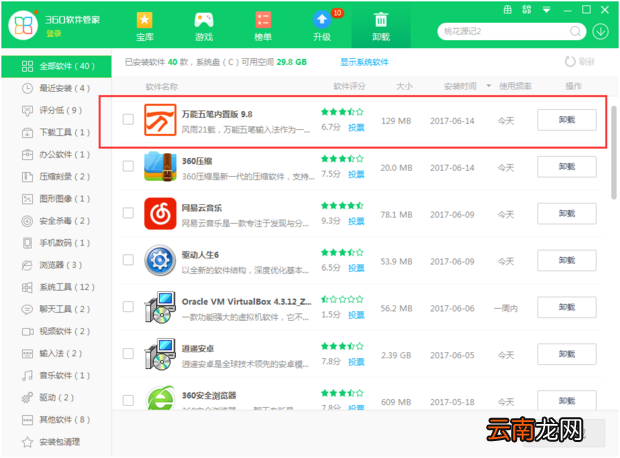Sort by 安装时间 dropdown arrow
The image size is (620, 458).
(489, 86)
